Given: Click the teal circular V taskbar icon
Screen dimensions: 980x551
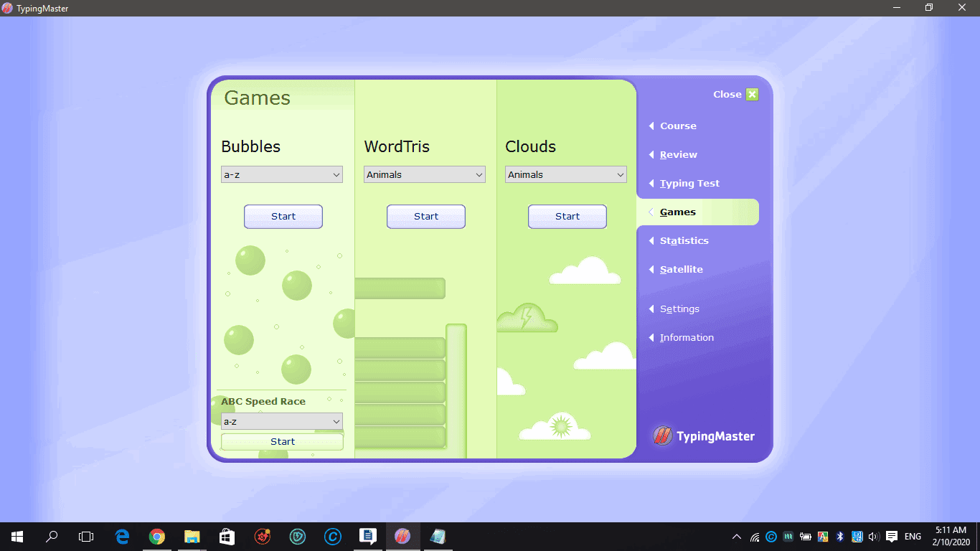Looking at the screenshot, I should [x=297, y=536].
